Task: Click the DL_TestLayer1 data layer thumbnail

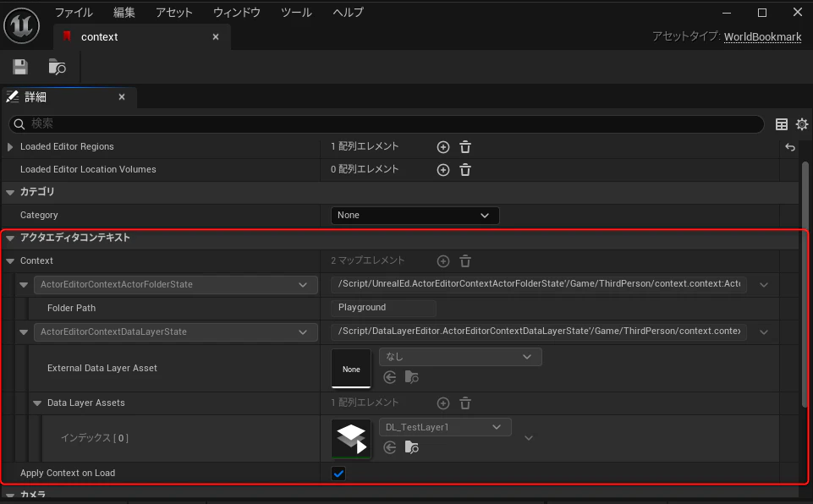Action: click(x=351, y=439)
